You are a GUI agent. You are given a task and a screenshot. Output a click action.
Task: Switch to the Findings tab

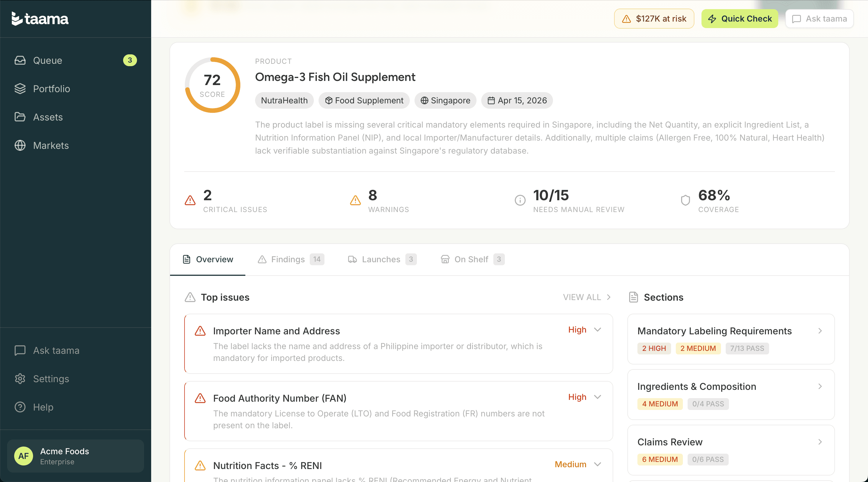click(x=288, y=259)
